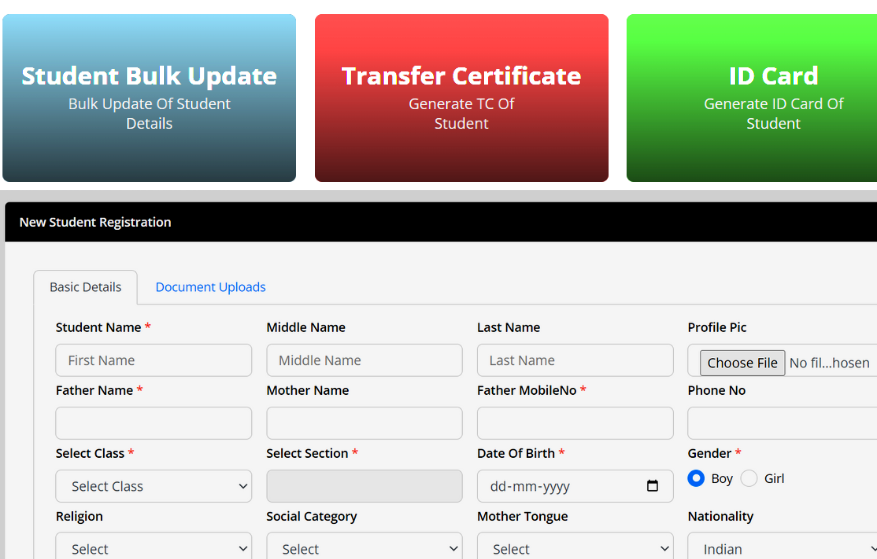Click the Father MobileNo text box

click(575, 423)
